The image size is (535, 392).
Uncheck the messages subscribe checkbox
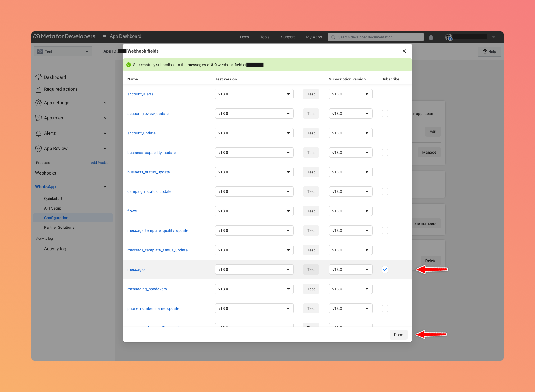tap(385, 269)
